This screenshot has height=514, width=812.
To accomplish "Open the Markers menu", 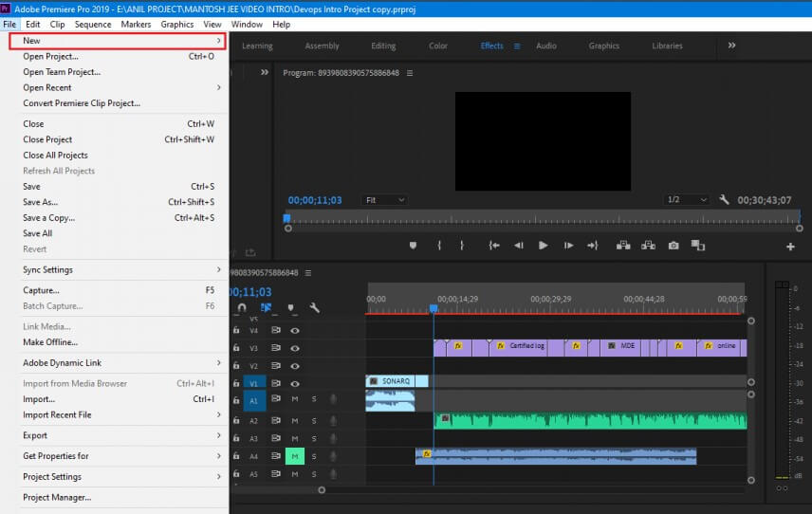I will tap(136, 25).
